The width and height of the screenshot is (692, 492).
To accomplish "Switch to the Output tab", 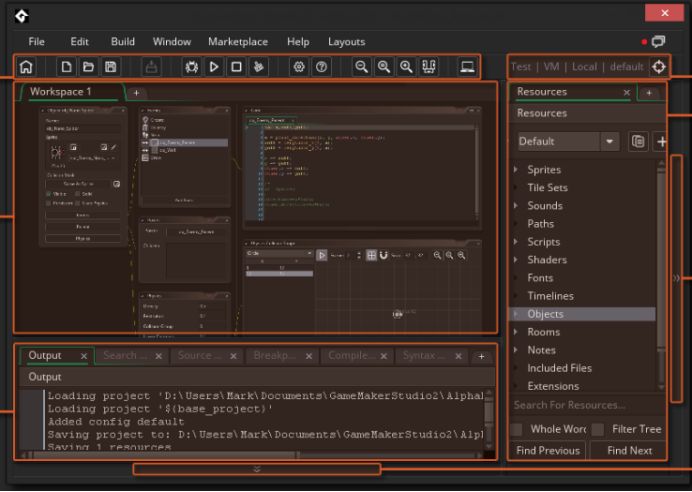I will pyautogui.click(x=45, y=355).
